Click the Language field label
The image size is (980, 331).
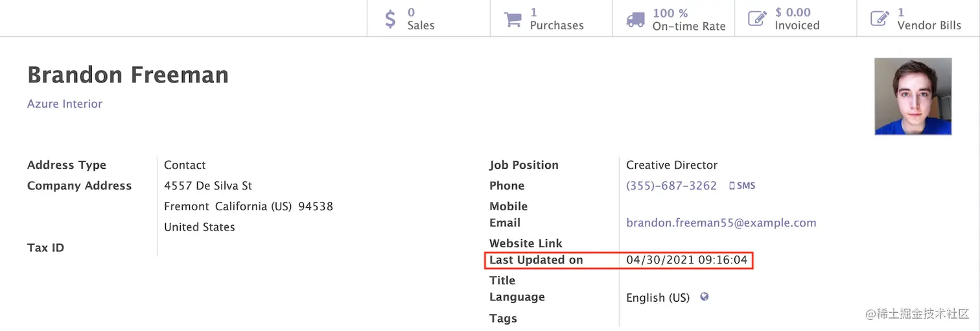click(x=517, y=297)
